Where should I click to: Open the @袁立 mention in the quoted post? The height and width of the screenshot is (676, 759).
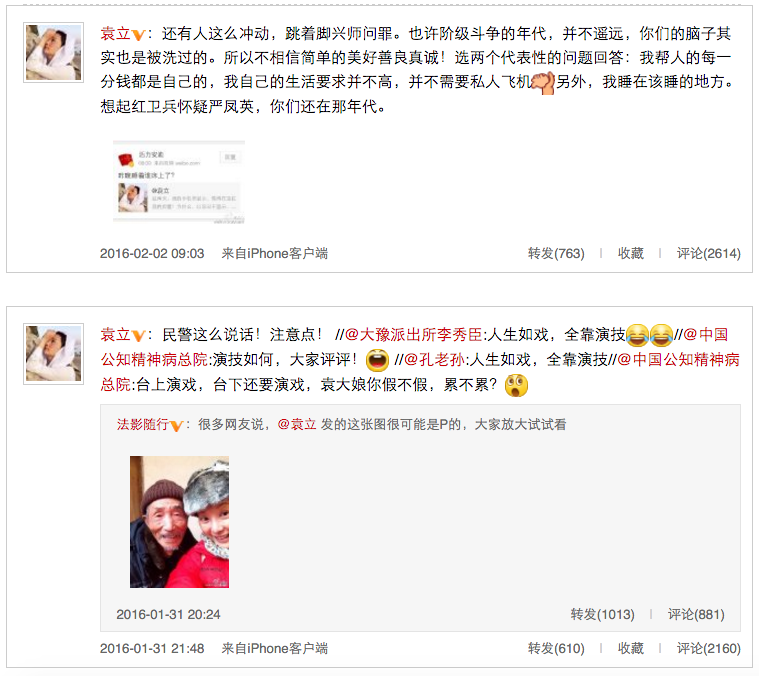[x=297, y=424]
